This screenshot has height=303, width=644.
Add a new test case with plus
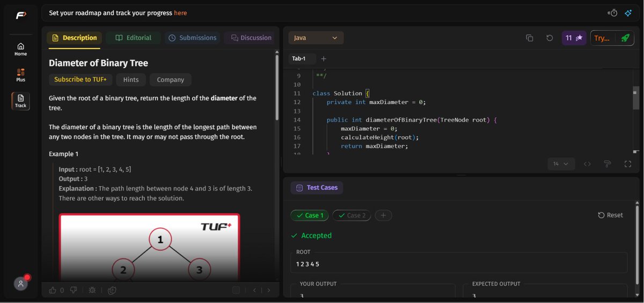(383, 215)
